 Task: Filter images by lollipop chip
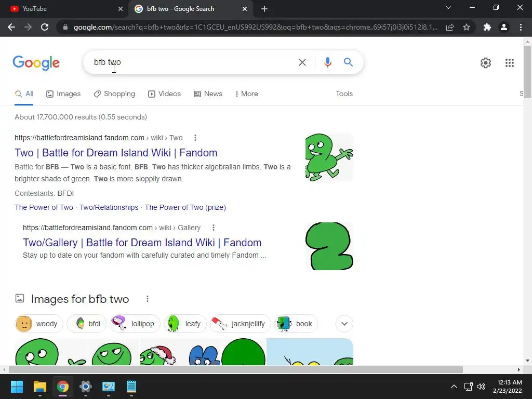135,324
